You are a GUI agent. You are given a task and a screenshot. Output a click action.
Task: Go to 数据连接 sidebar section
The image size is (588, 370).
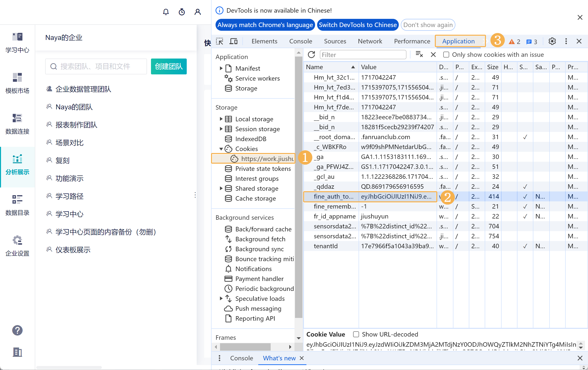point(17,124)
